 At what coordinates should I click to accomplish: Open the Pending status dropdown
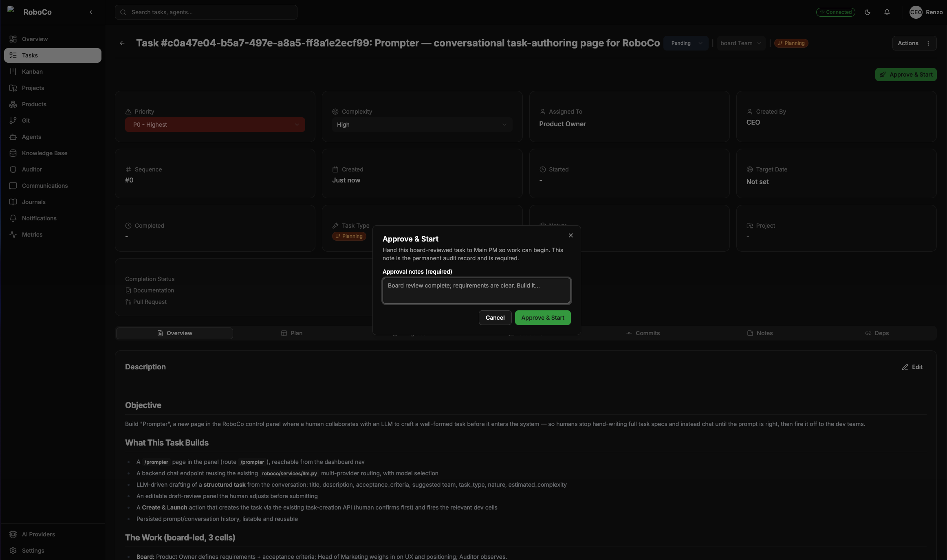(686, 43)
